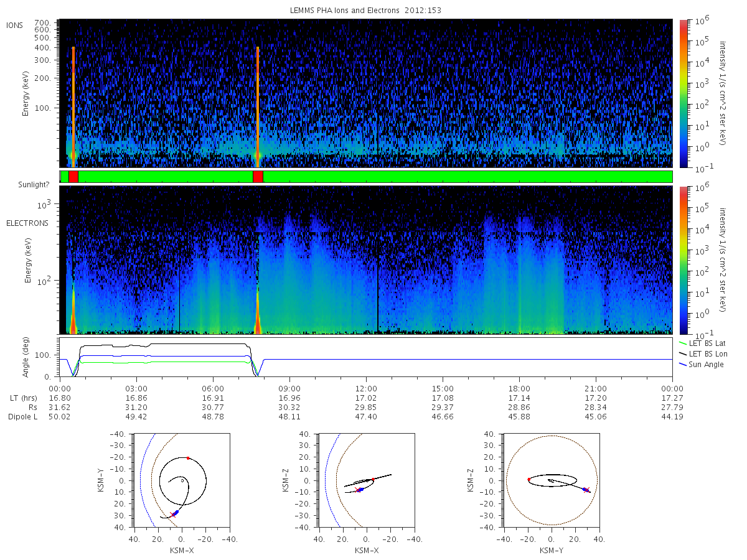
Task: Click the red dot in KSM-Y/KSM-Z orbit plot
Action: tap(529, 479)
